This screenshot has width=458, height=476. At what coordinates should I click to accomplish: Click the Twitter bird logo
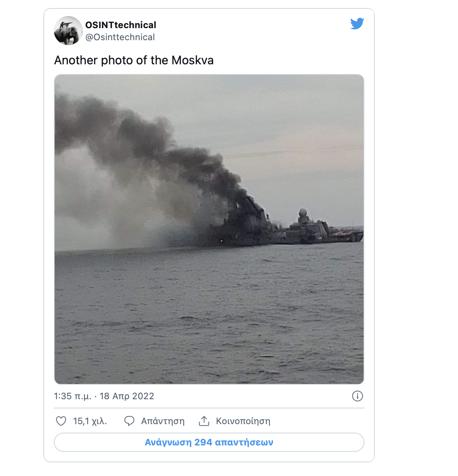[357, 24]
